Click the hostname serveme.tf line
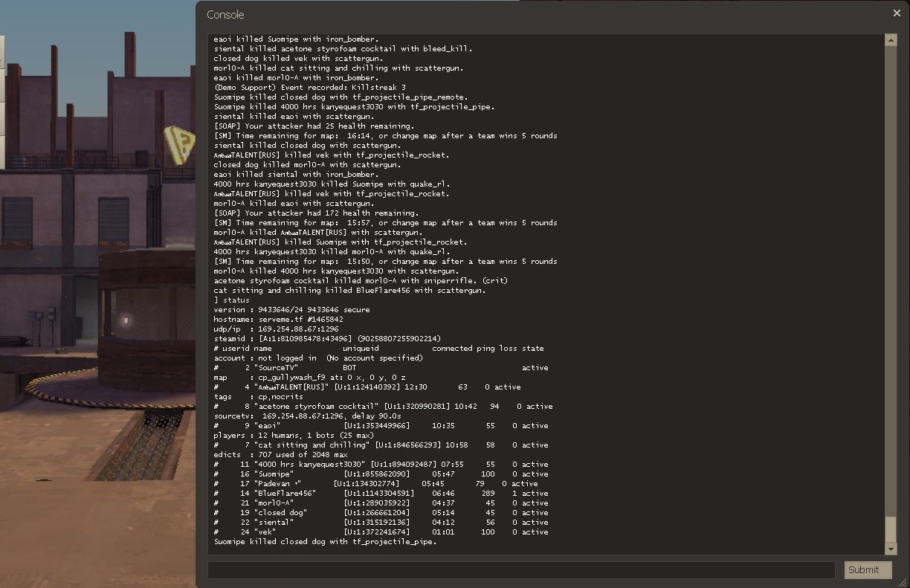910x588 pixels. point(269,320)
